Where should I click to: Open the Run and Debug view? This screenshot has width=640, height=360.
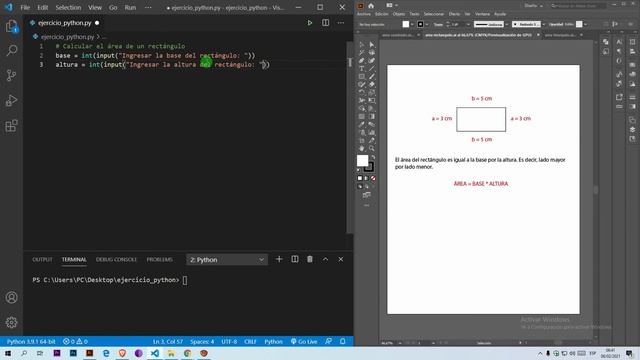(x=11, y=100)
